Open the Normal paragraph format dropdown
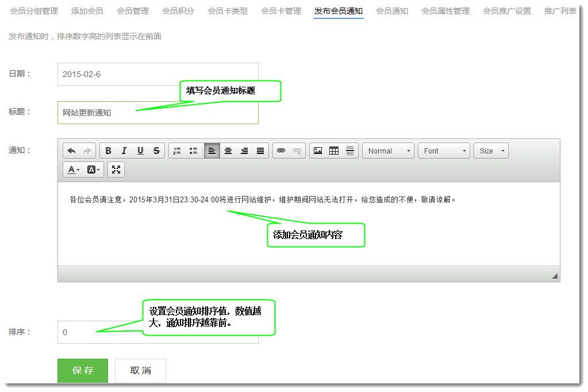 pos(388,151)
